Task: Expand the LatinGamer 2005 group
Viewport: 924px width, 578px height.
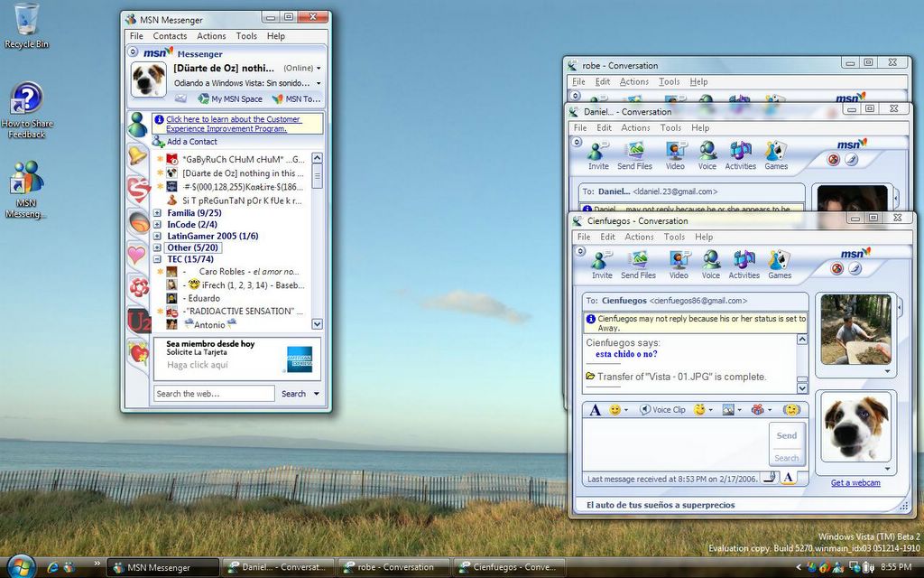Action: pyautogui.click(x=157, y=236)
